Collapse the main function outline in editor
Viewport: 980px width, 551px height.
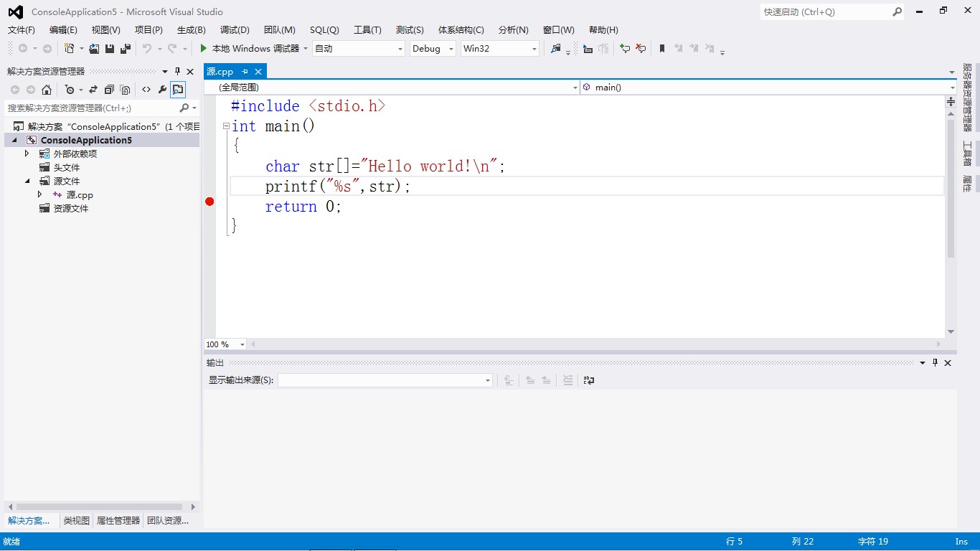pos(226,126)
